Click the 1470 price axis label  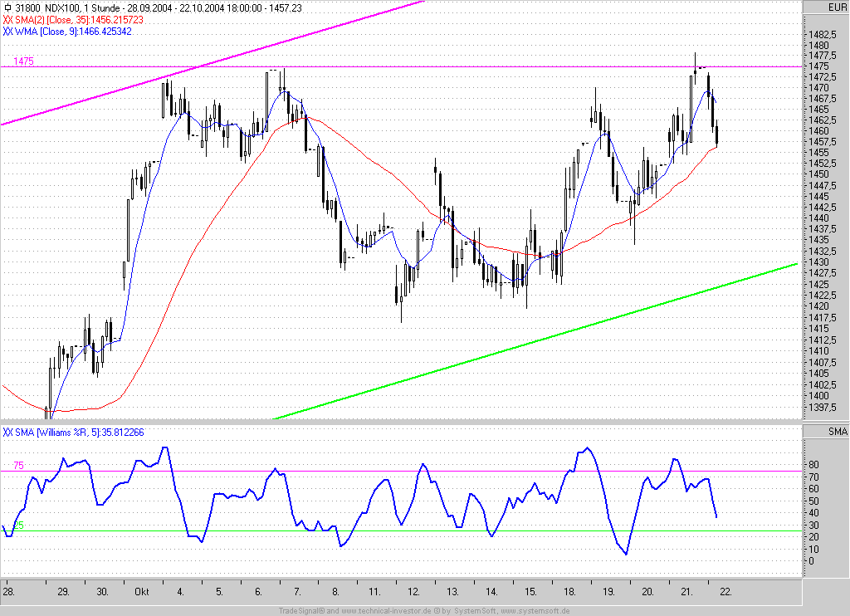click(x=818, y=88)
